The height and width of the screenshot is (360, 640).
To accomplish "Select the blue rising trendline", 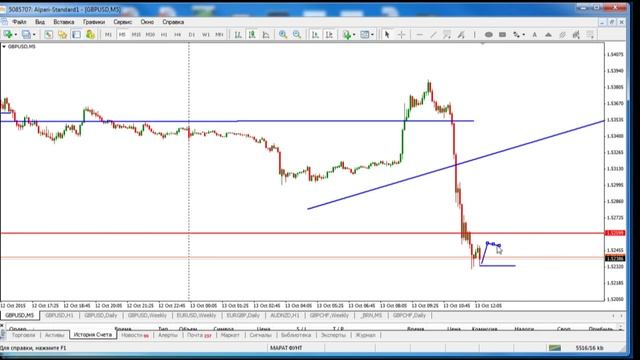I will pyautogui.click(x=456, y=165).
